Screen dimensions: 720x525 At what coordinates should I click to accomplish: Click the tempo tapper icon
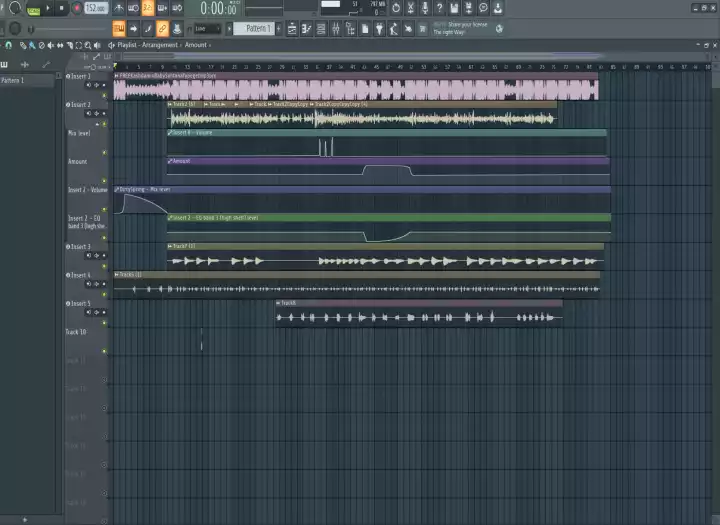click(394, 29)
